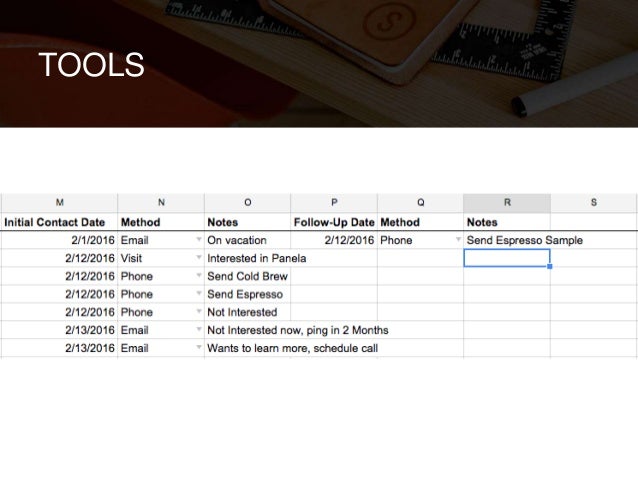Click the 'Method' header in column N
This screenshot has width=638, height=479.
[161, 222]
